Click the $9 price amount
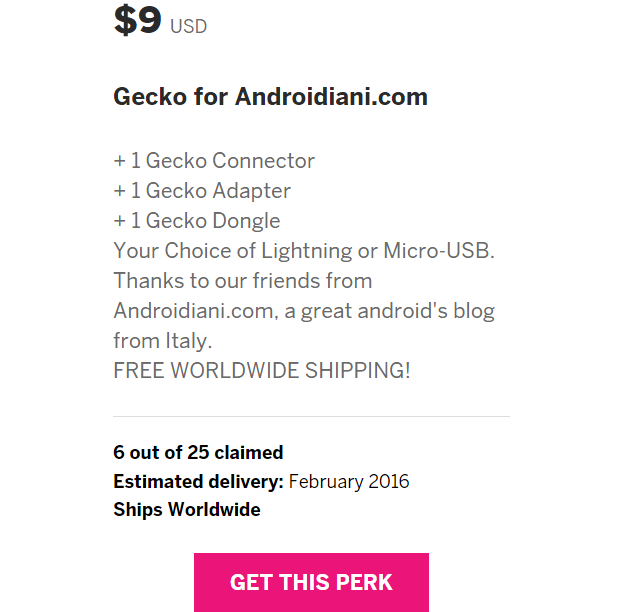The image size is (620, 612). 138,20
